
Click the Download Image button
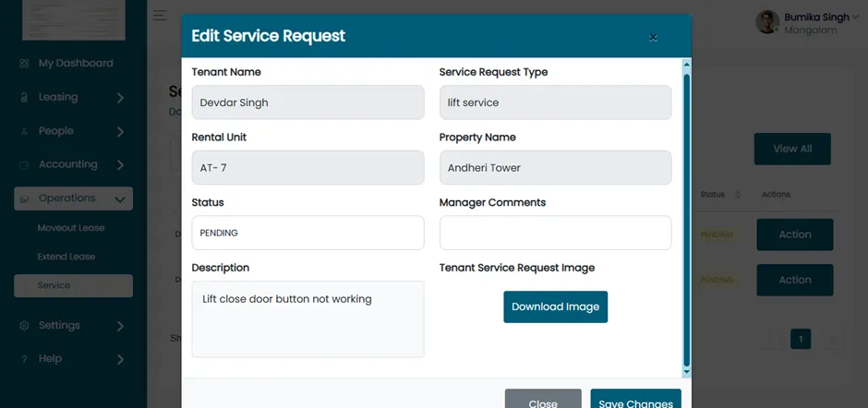555,306
